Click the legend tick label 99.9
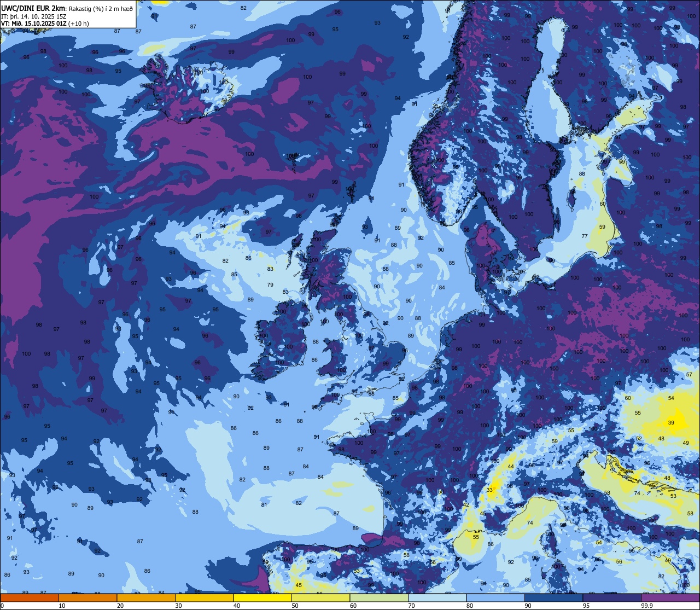 click(647, 606)
